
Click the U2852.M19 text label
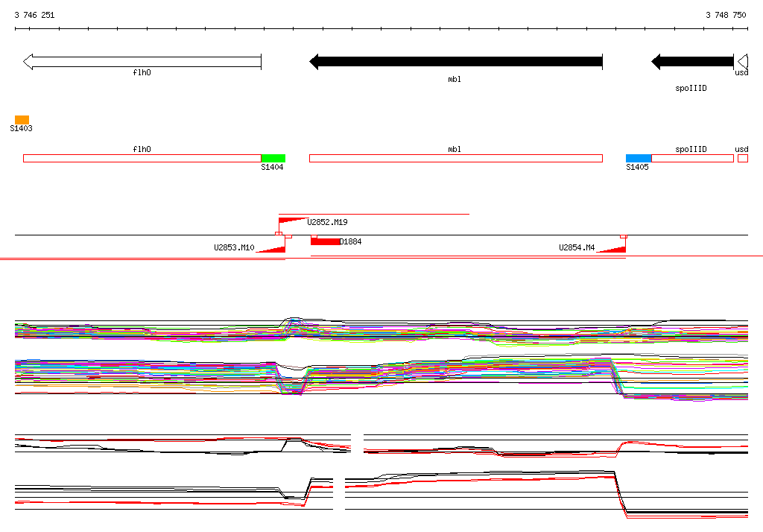328,222
